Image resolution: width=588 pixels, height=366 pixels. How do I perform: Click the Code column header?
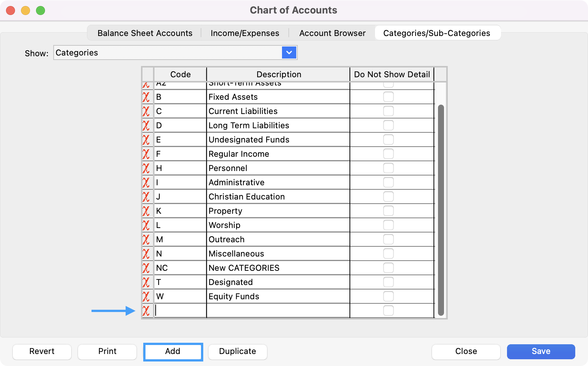coord(180,74)
